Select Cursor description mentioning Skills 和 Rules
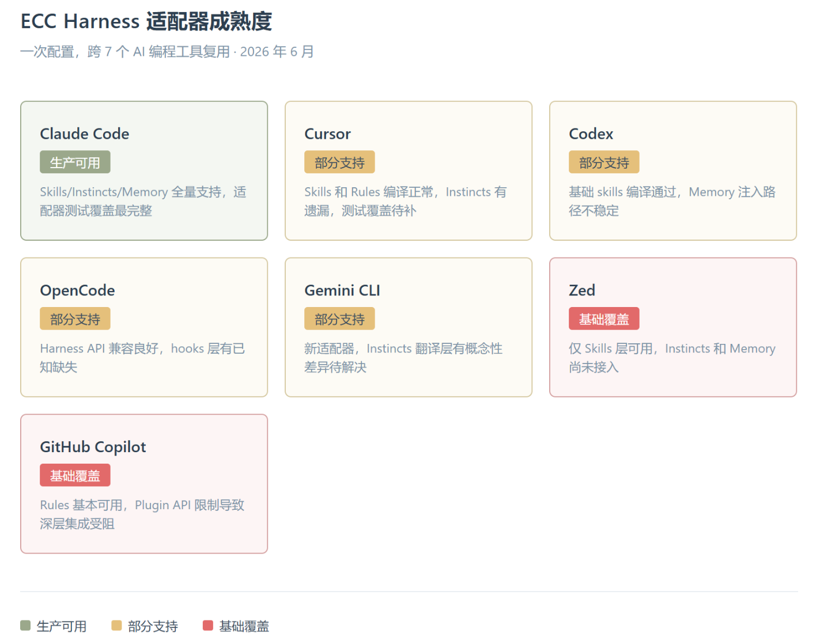The image size is (816, 644). click(406, 201)
